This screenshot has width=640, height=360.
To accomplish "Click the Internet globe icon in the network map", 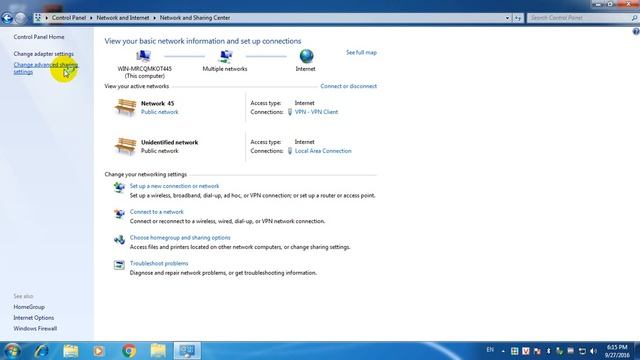I will point(306,56).
